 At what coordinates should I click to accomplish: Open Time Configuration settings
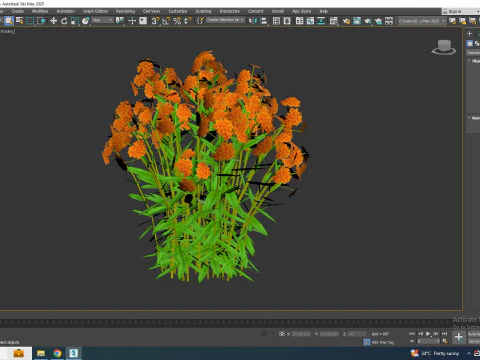(x=444, y=341)
